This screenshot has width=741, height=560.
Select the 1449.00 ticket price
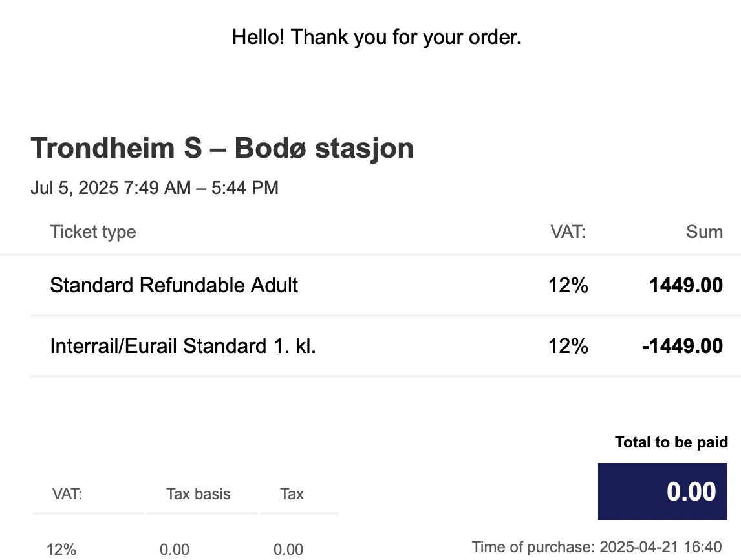pyautogui.click(x=686, y=285)
